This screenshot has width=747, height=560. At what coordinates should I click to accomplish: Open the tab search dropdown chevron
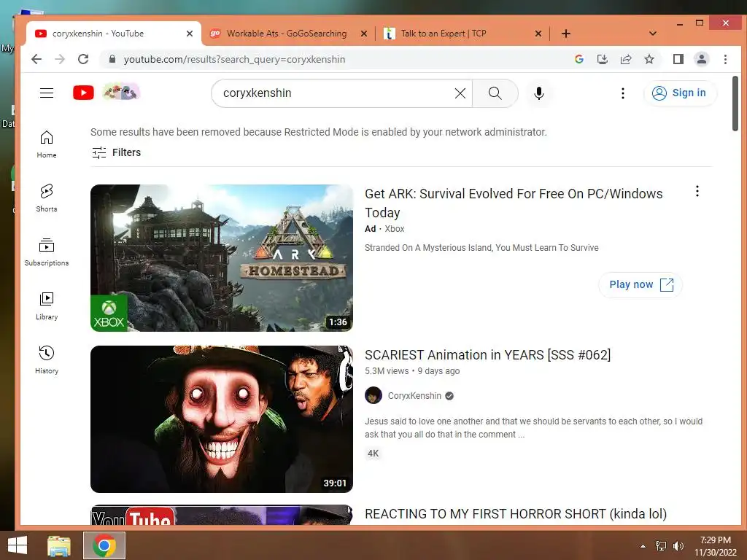653,34
